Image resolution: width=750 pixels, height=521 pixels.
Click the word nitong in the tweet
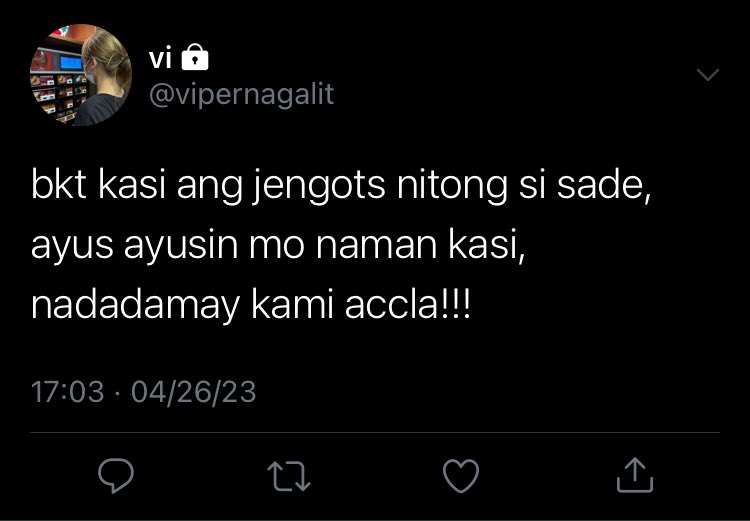[x=452, y=187]
